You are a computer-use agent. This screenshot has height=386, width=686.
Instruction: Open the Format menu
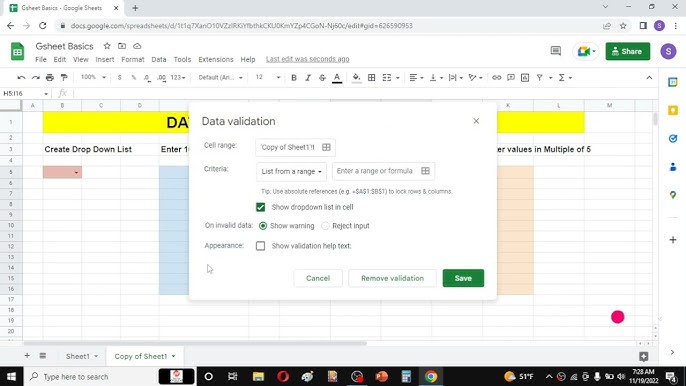(x=133, y=59)
